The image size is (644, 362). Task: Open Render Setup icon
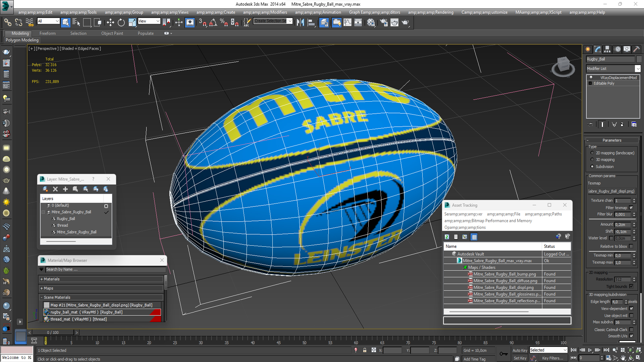click(384, 22)
